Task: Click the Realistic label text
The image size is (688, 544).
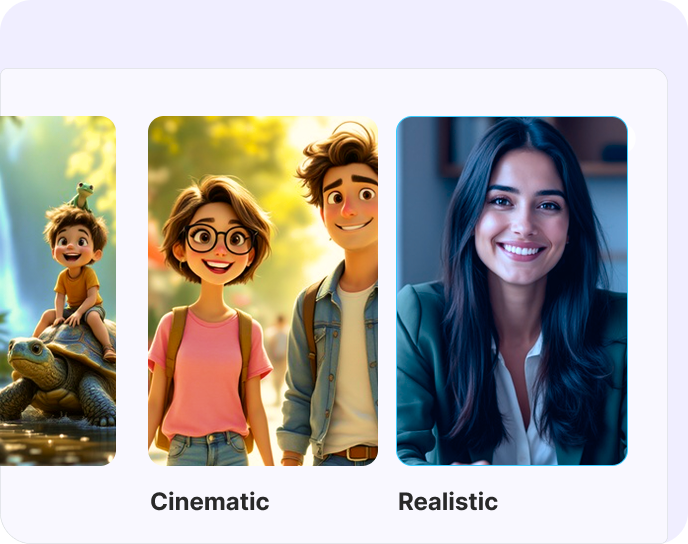Action: pos(448,501)
